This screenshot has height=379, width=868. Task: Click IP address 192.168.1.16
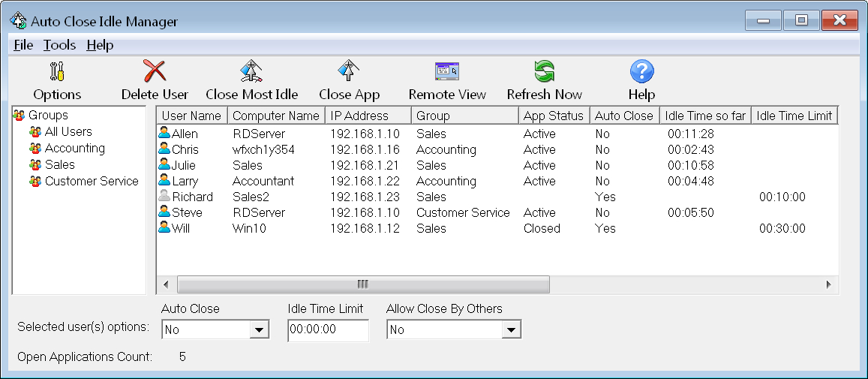click(x=365, y=149)
